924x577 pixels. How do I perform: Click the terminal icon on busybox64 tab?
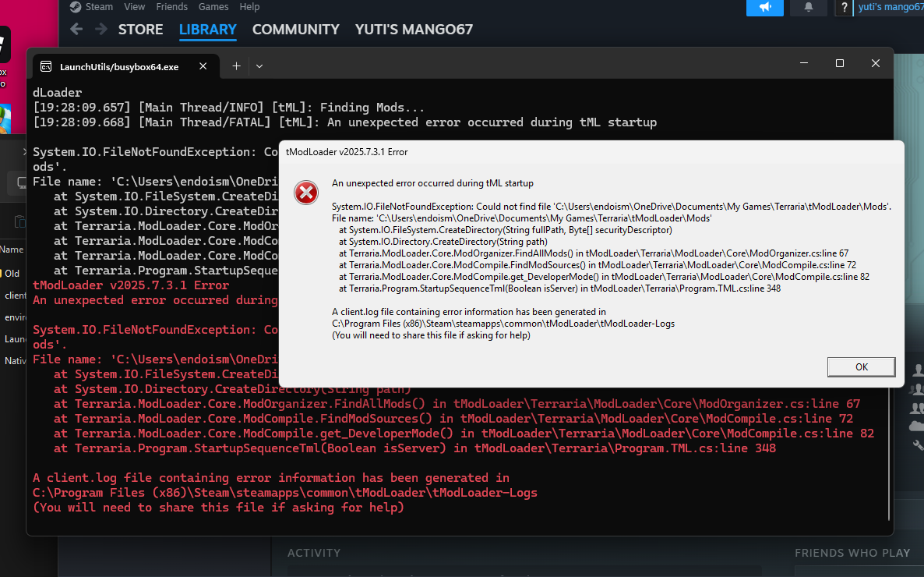(x=46, y=67)
